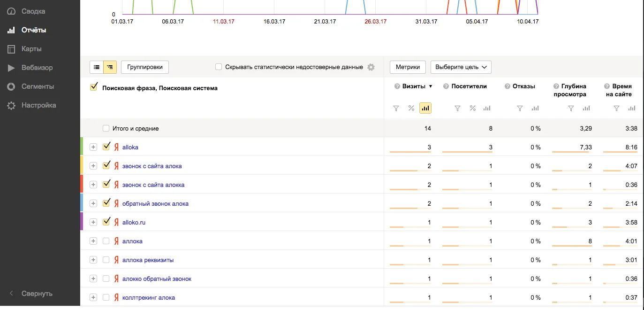Show Посетители values as percentages
The height and width of the screenshot is (310, 644).
tap(472, 108)
